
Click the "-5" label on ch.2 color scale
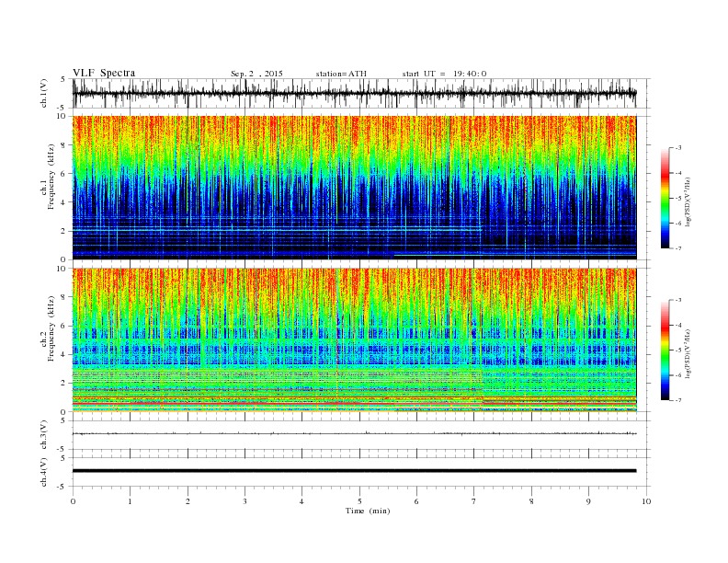click(x=678, y=350)
